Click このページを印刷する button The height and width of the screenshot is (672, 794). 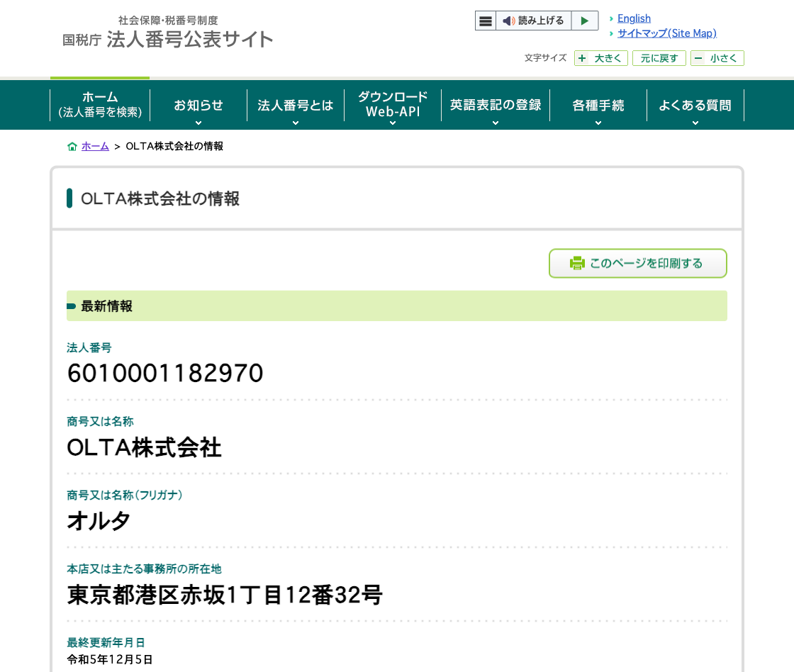637,263
